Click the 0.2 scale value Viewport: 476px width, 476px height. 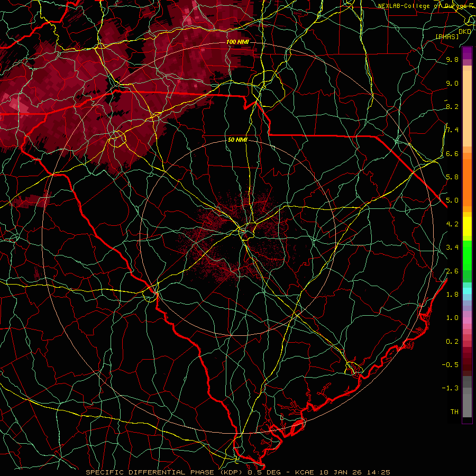(452, 342)
